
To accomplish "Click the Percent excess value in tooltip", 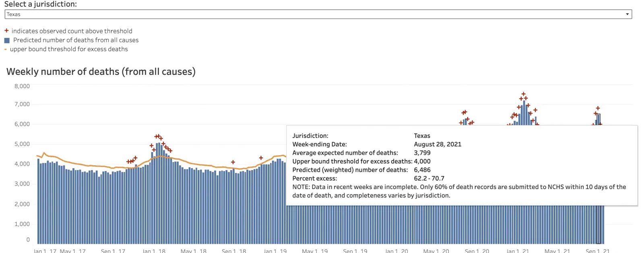I will coord(429,178).
